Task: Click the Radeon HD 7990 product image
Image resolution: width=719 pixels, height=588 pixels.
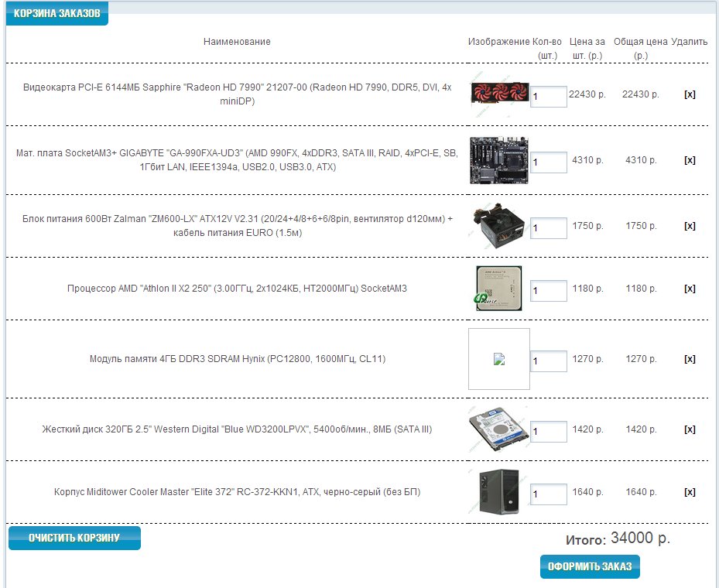Action: tap(499, 94)
